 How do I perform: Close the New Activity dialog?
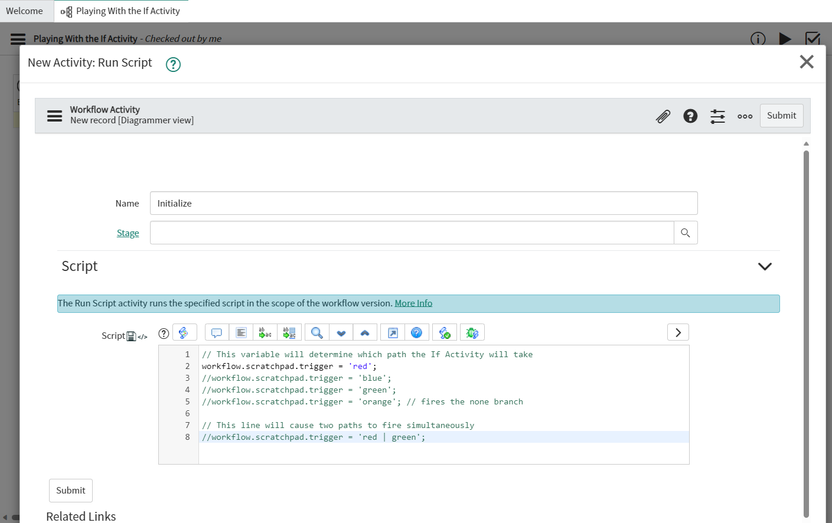[807, 62]
